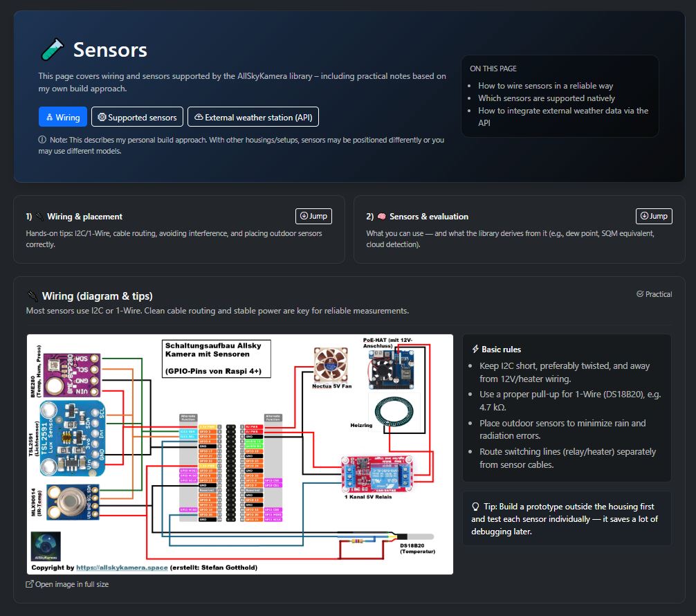Click the cloud icon on External weather station
Screen dimensions: 696x616
199,116
